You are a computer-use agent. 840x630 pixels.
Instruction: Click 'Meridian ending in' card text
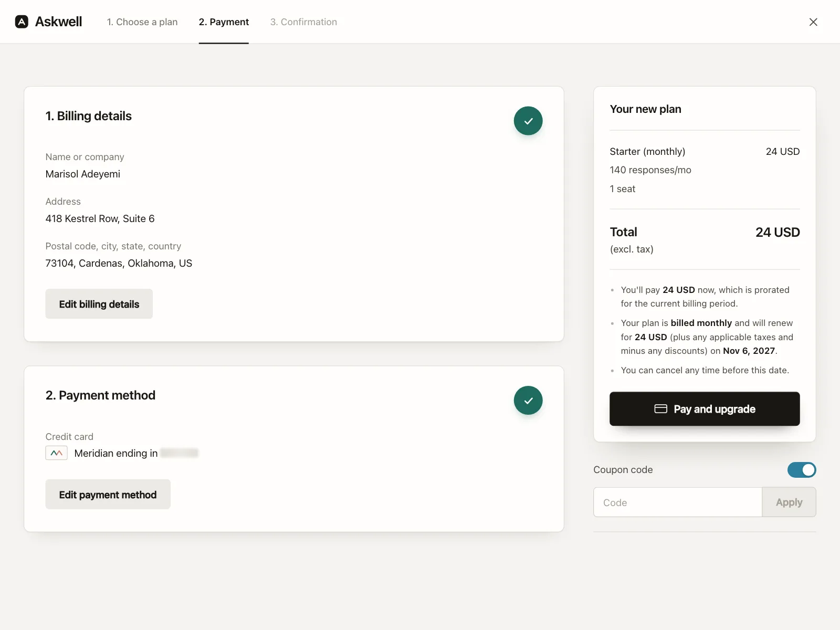(x=116, y=453)
